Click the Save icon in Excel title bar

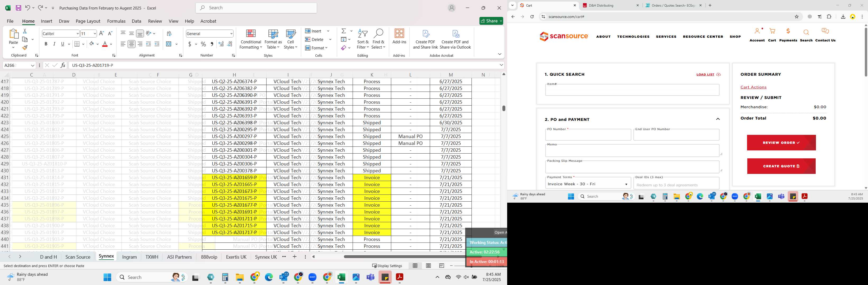tap(18, 8)
